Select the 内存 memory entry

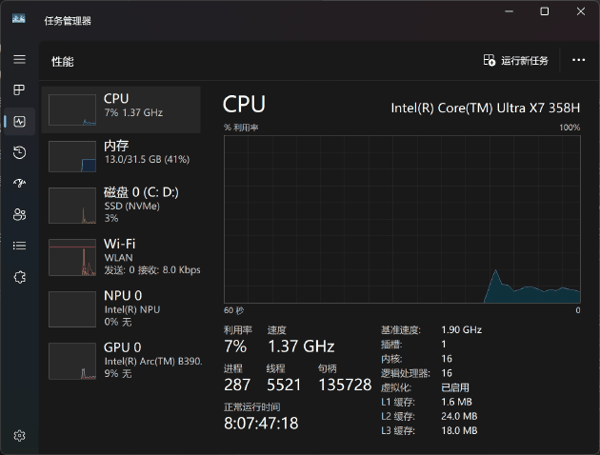(121, 156)
